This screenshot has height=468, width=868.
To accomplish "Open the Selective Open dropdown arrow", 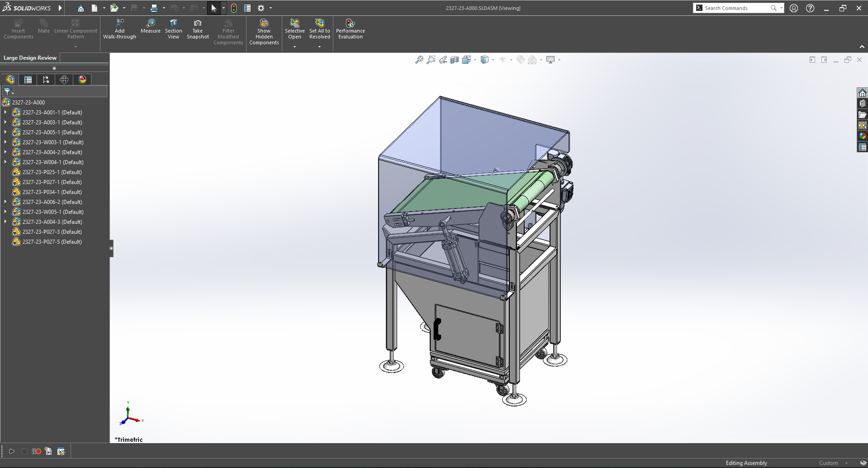I will [x=294, y=47].
